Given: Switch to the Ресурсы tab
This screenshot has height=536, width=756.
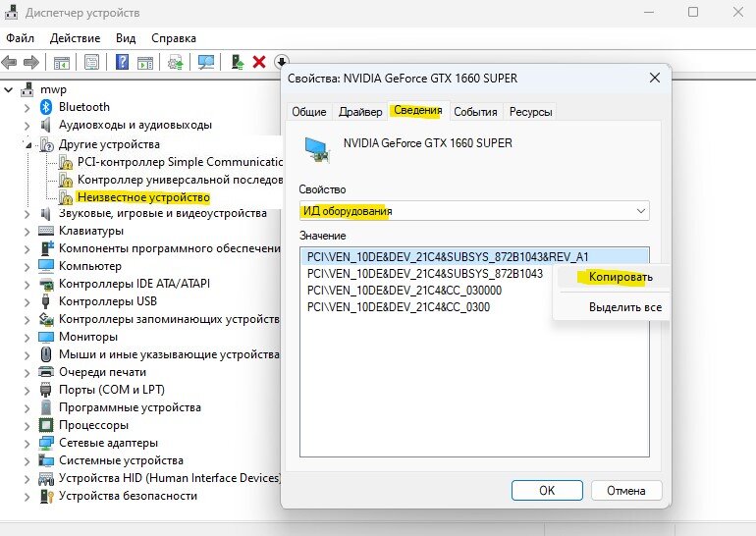Looking at the screenshot, I should pyautogui.click(x=530, y=112).
